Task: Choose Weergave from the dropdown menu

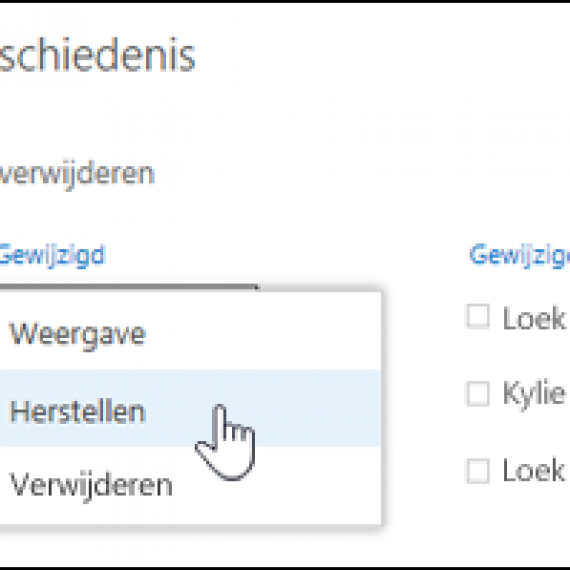Action: tap(77, 335)
